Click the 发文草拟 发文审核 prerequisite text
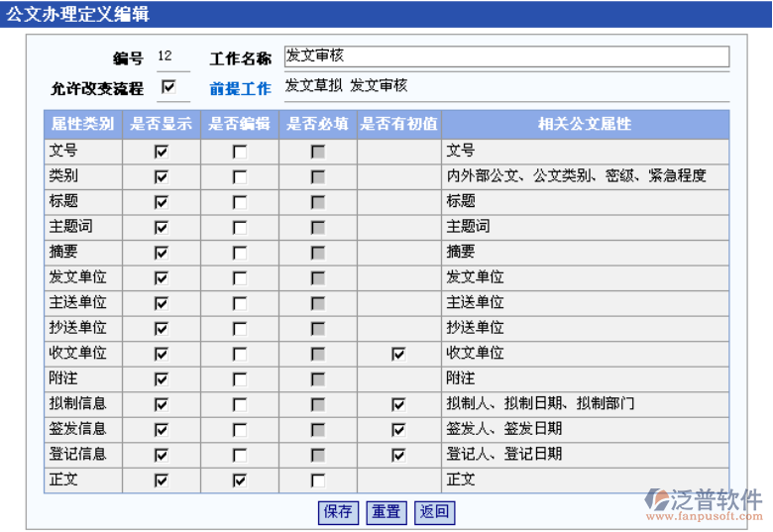The width and height of the screenshot is (773, 532). (x=347, y=86)
